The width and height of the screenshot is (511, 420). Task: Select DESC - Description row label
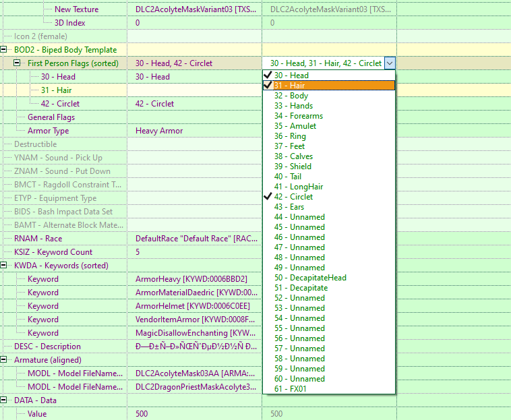(47, 347)
